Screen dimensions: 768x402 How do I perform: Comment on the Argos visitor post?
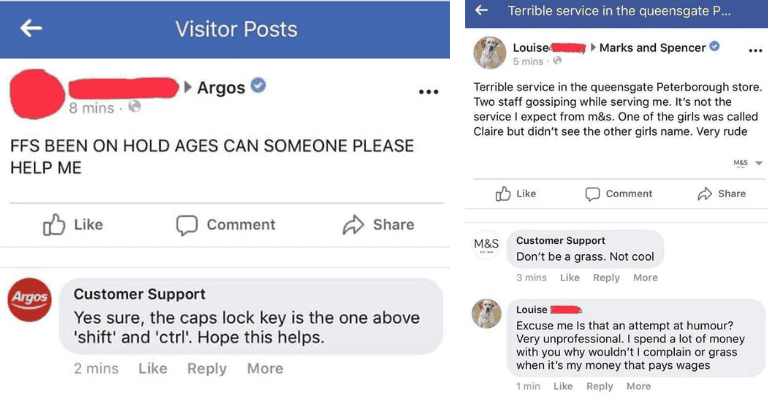[212, 225]
